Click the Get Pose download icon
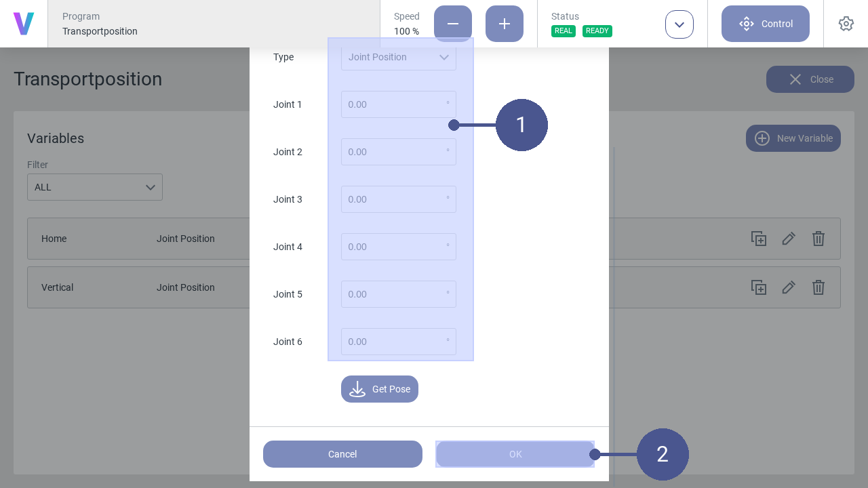 click(x=357, y=389)
